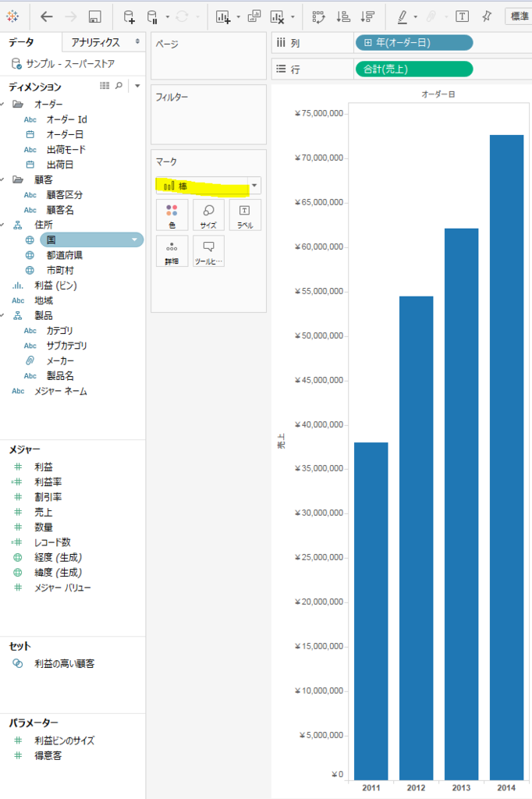Click the swap rows and columns icon
Image resolution: width=532 pixels, height=799 pixels.
(318, 17)
